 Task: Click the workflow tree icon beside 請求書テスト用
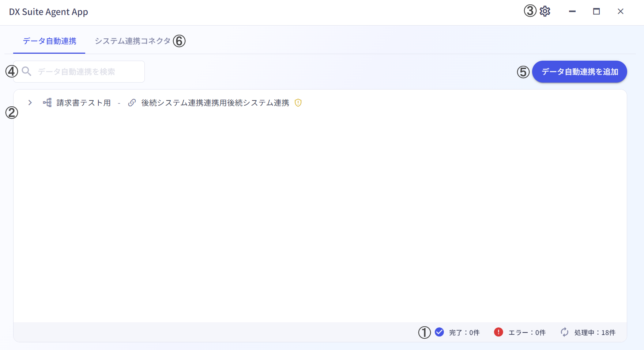[47, 103]
